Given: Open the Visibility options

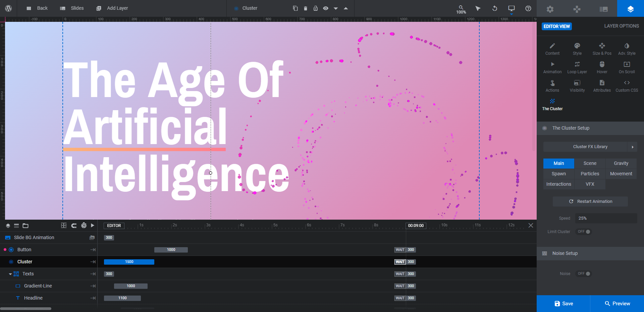Looking at the screenshot, I should [x=577, y=86].
